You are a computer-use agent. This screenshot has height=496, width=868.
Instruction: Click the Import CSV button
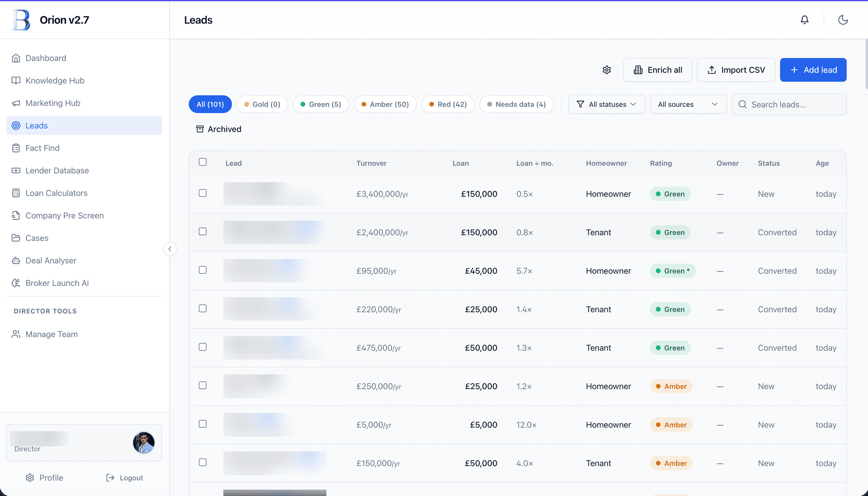pos(736,70)
